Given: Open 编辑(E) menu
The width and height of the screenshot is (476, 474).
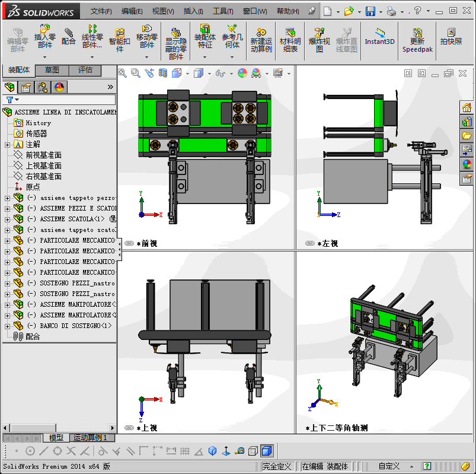Looking at the screenshot, I should click(132, 11).
